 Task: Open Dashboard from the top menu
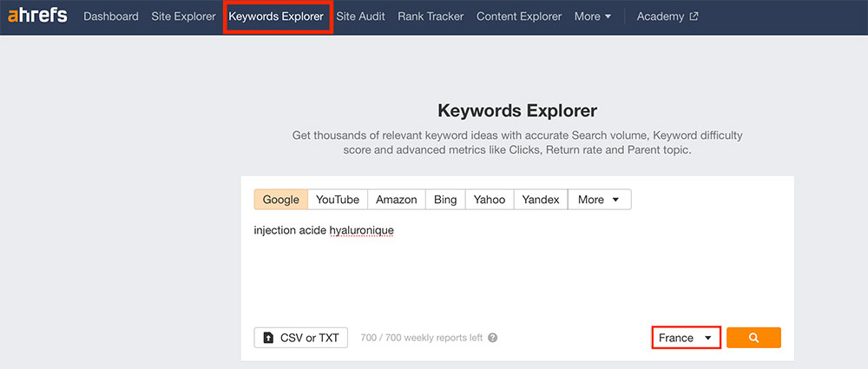pyautogui.click(x=111, y=16)
